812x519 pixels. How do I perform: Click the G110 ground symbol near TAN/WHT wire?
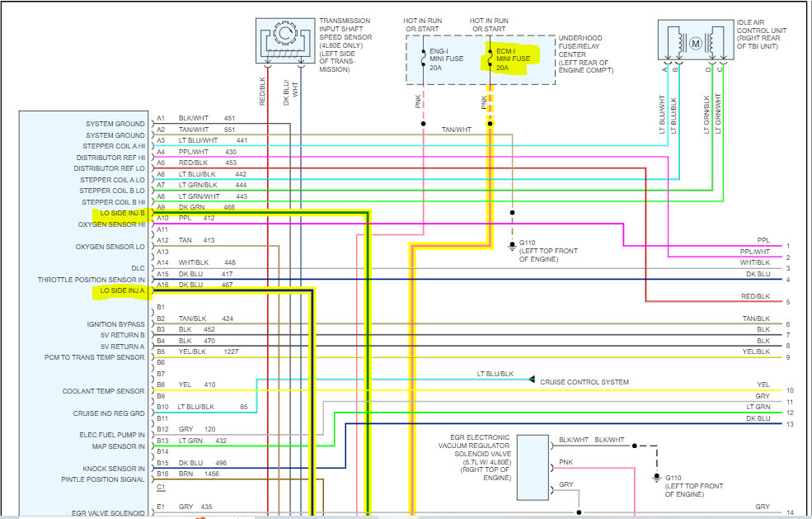tap(512, 245)
